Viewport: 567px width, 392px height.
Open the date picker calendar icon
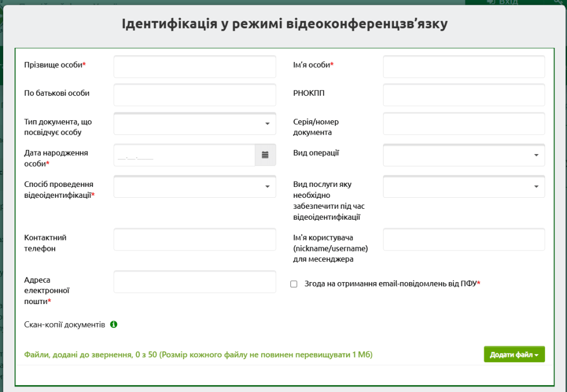pyautogui.click(x=265, y=155)
